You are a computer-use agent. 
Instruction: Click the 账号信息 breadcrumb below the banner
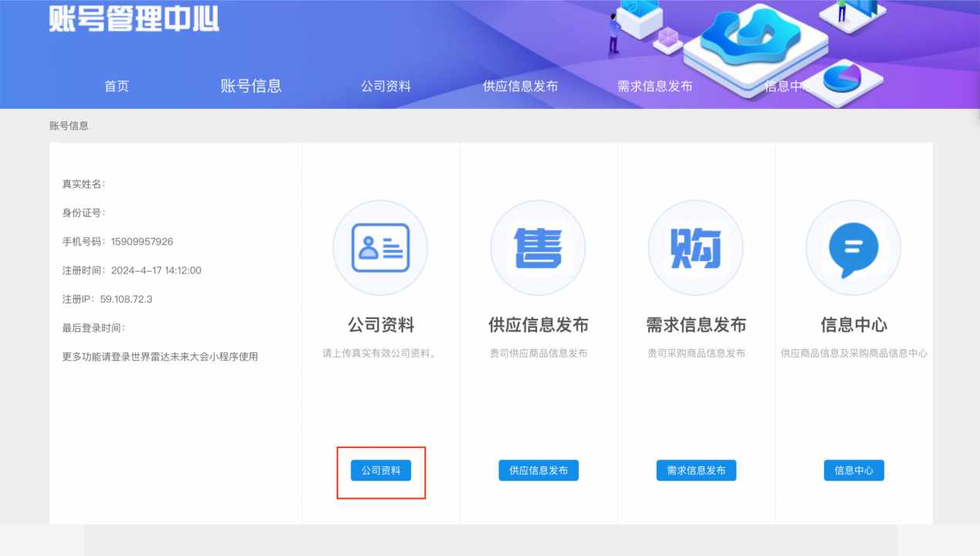point(69,125)
